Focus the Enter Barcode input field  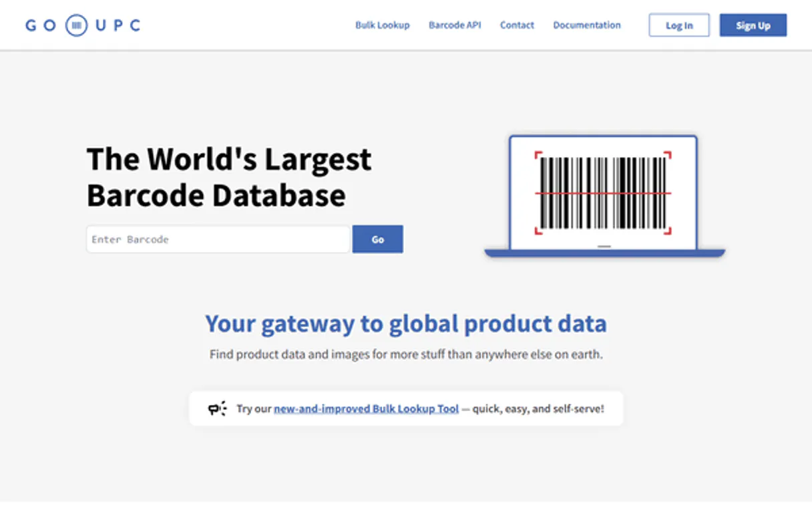218,239
